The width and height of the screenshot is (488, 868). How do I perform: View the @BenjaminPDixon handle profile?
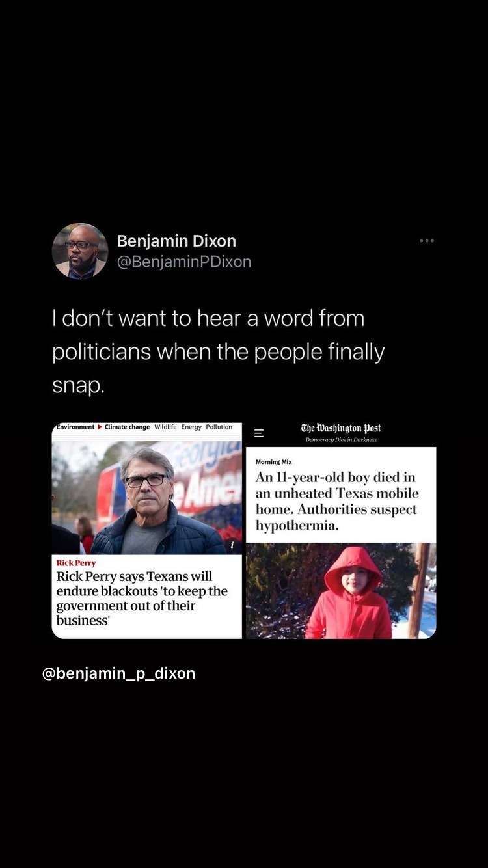[x=184, y=262]
